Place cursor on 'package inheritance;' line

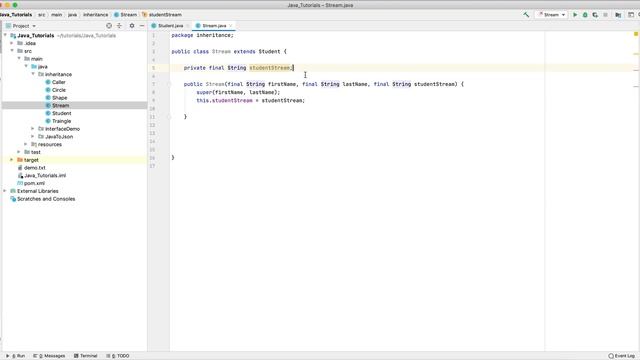point(202,36)
